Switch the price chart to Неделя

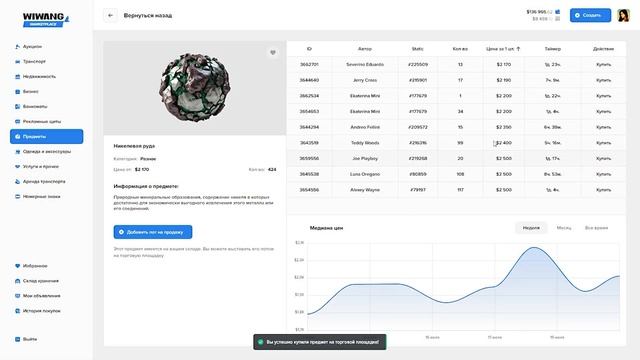(x=531, y=228)
